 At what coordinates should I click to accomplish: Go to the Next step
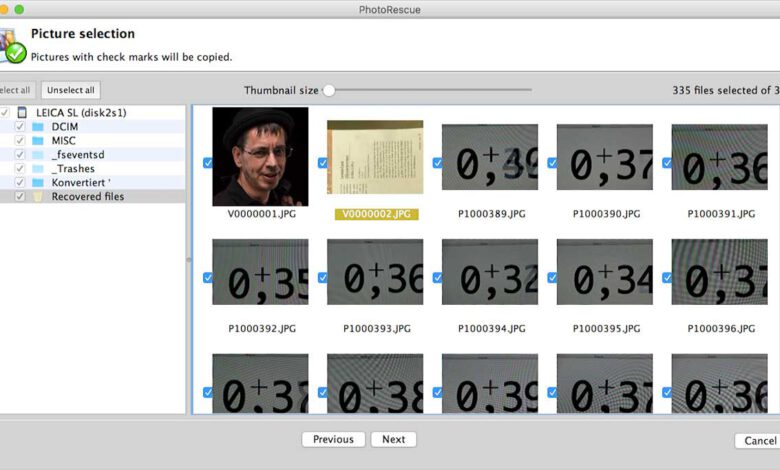pos(393,439)
